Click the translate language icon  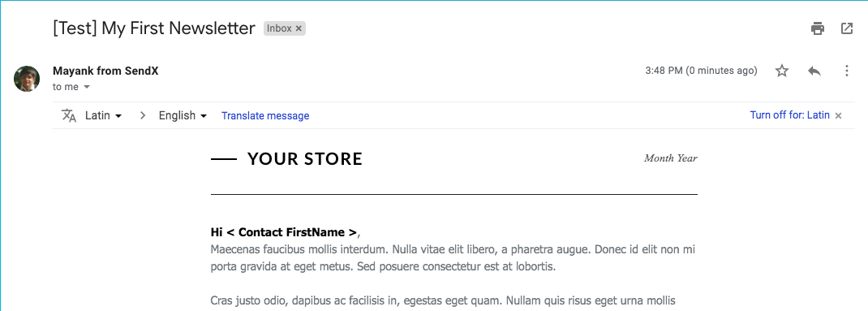tap(69, 115)
